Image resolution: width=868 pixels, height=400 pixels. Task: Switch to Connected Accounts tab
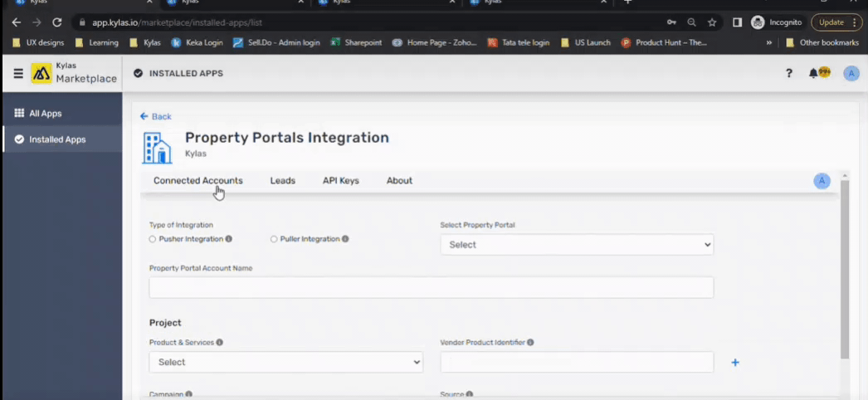coord(198,180)
